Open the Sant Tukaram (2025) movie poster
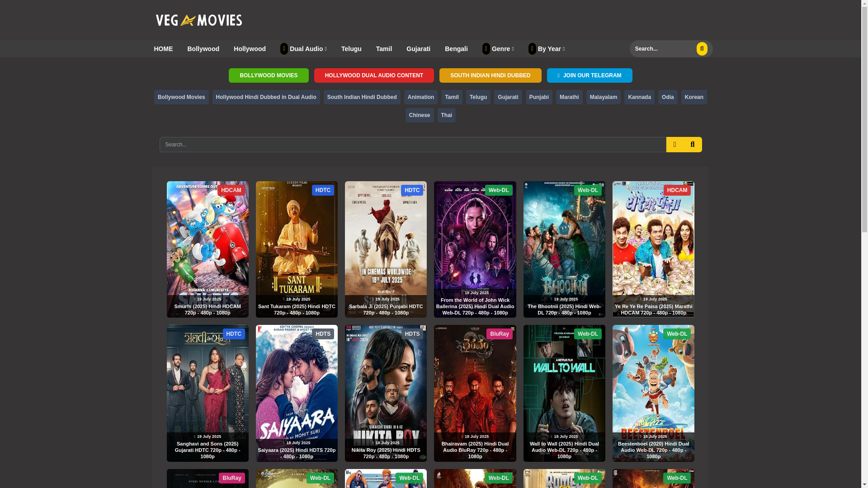 coord(297,249)
